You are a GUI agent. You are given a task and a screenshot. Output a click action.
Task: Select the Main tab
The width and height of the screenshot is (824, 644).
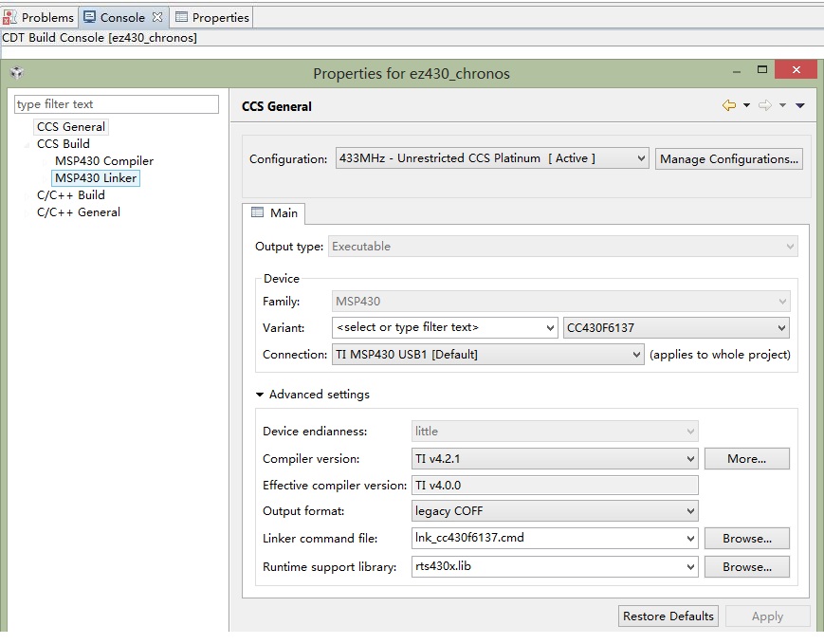coord(274,213)
